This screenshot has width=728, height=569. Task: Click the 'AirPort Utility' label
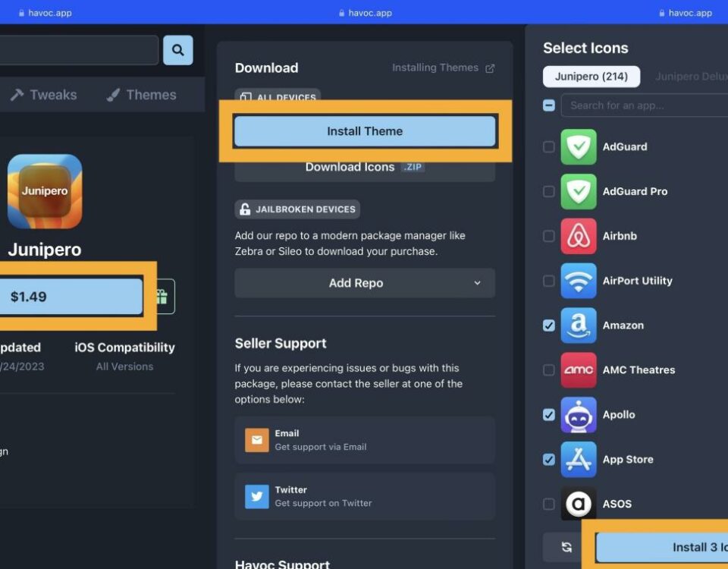[x=637, y=281]
